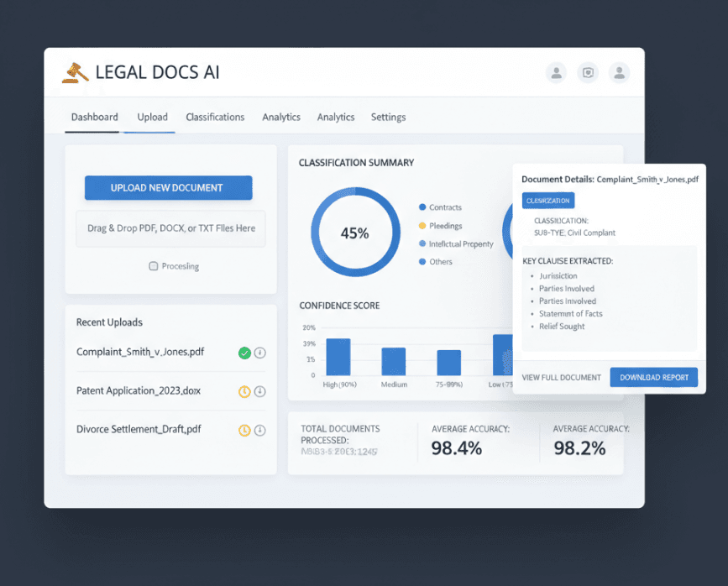The height and width of the screenshot is (586, 728).
Task: Open the download icon next to Divorce Settlement_Draft.pdf
Action: click(259, 430)
